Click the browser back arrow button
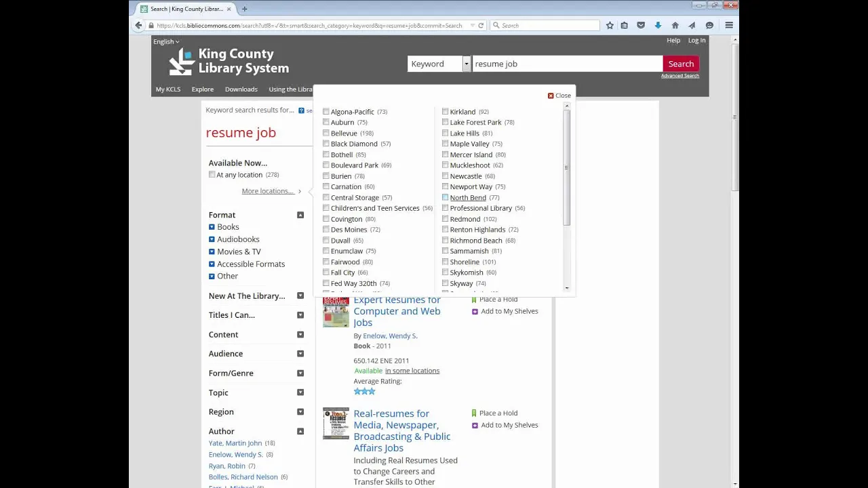This screenshot has width=868, height=488. [138, 25]
